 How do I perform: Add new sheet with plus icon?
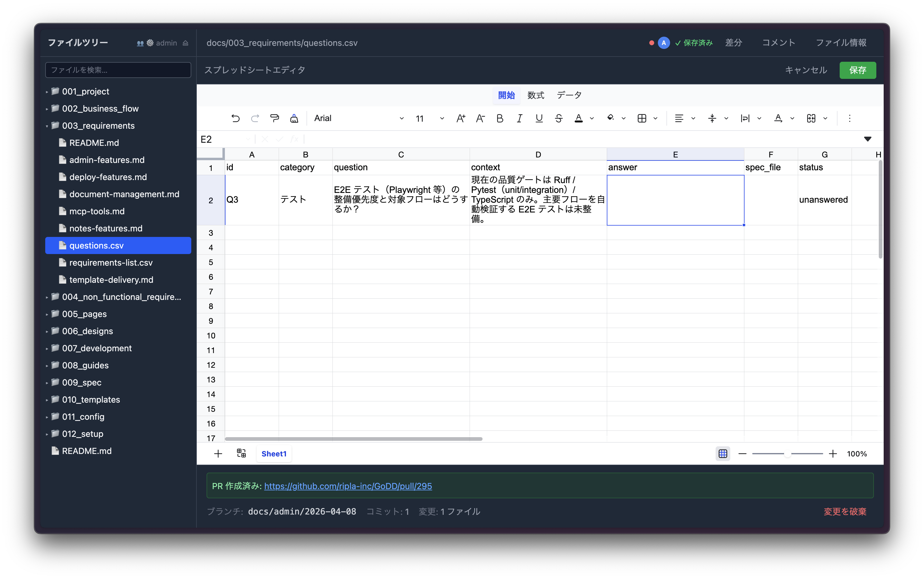tap(218, 453)
